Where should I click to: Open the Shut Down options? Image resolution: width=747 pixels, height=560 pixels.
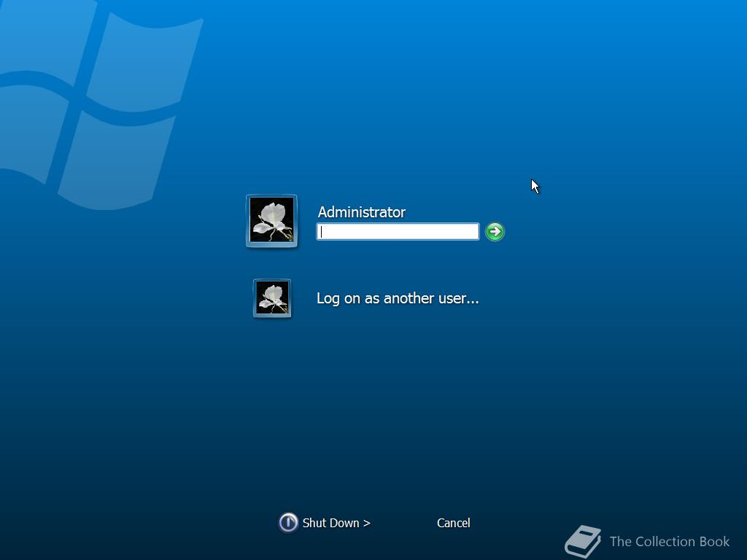pyautogui.click(x=336, y=523)
